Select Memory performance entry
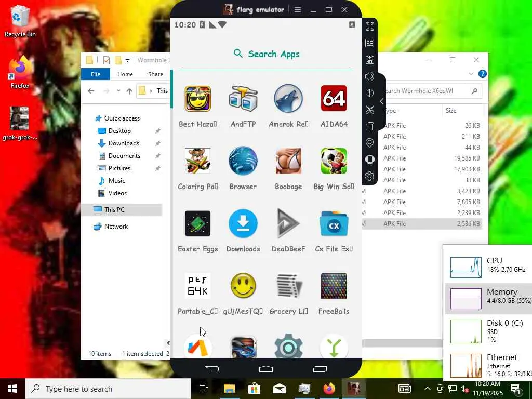The height and width of the screenshot is (399, 532). pyautogui.click(x=488, y=298)
